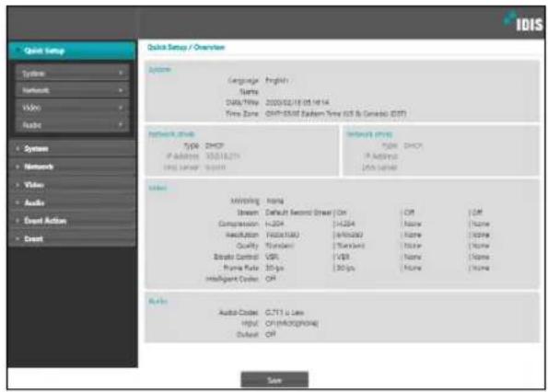Select Network under Quick Setup
This screenshot has width=548, height=392.
pos(72,90)
